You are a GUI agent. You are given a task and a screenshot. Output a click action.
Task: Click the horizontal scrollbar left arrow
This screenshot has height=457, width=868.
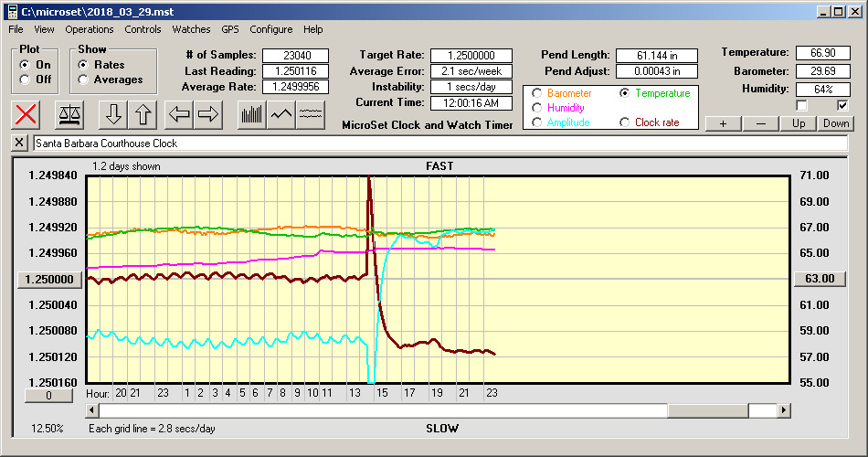[92, 410]
